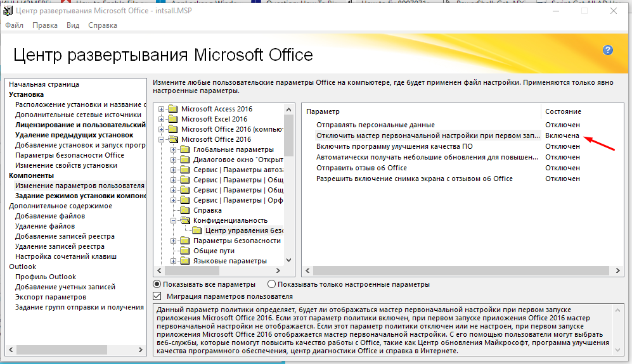Open 'Экспорт параметров' section
This screenshot has height=364, width=632.
[51, 297]
